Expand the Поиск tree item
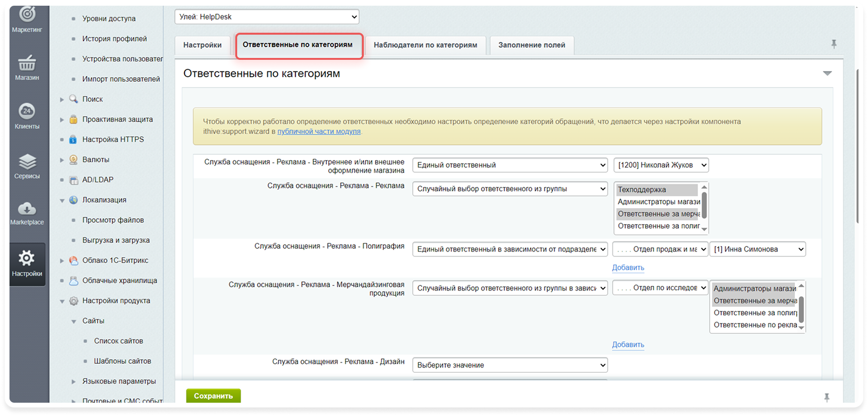This screenshot has height=416, width=868. tap(62, 99)
